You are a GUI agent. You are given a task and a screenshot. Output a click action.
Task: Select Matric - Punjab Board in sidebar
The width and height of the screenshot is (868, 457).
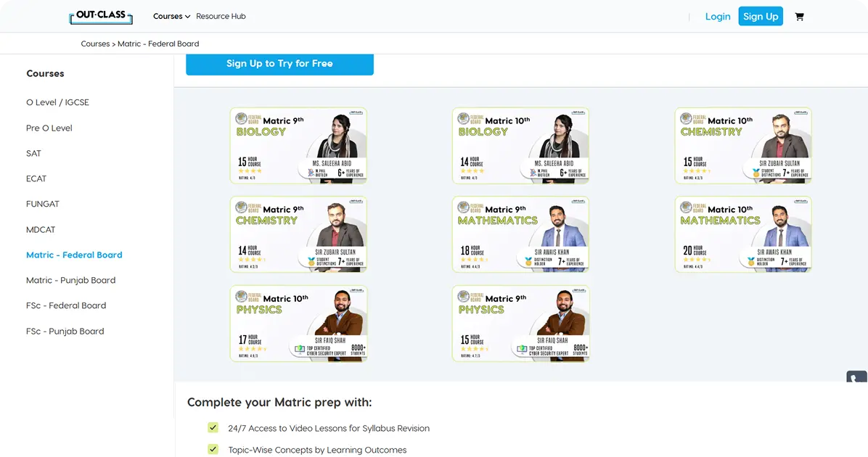(71, 281)
